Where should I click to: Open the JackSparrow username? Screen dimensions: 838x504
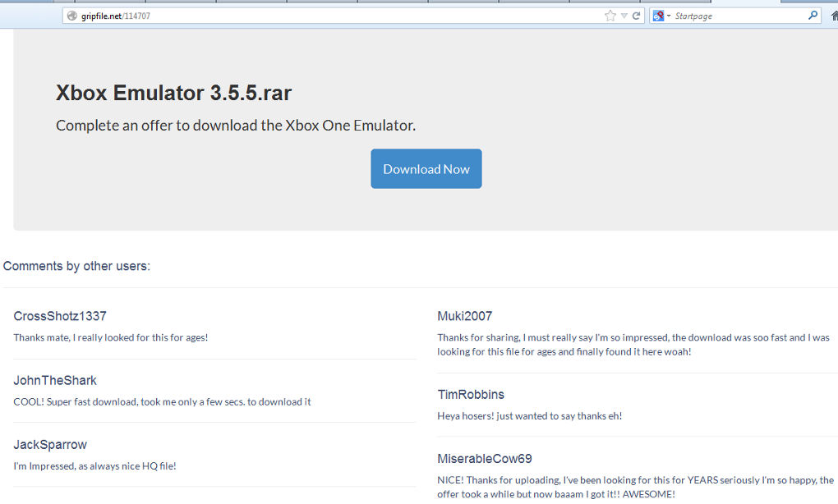pyautogui.click(x=50, y=445)
